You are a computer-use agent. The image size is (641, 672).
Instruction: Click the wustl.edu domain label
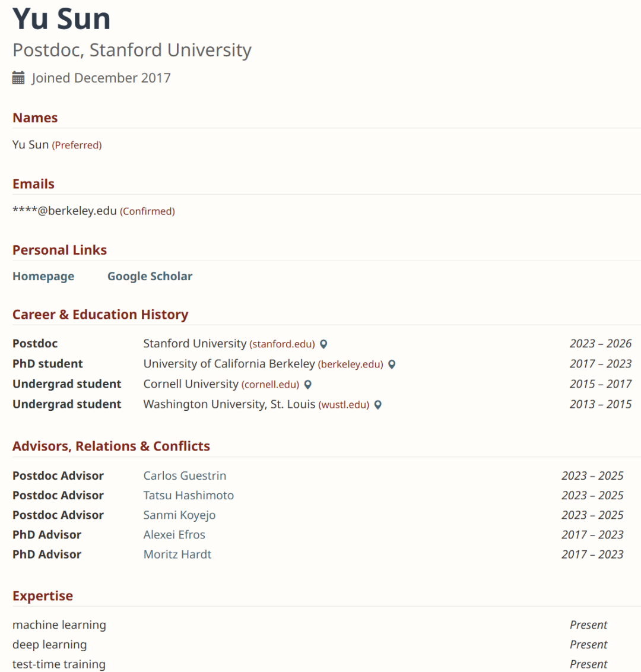[344, 405]
